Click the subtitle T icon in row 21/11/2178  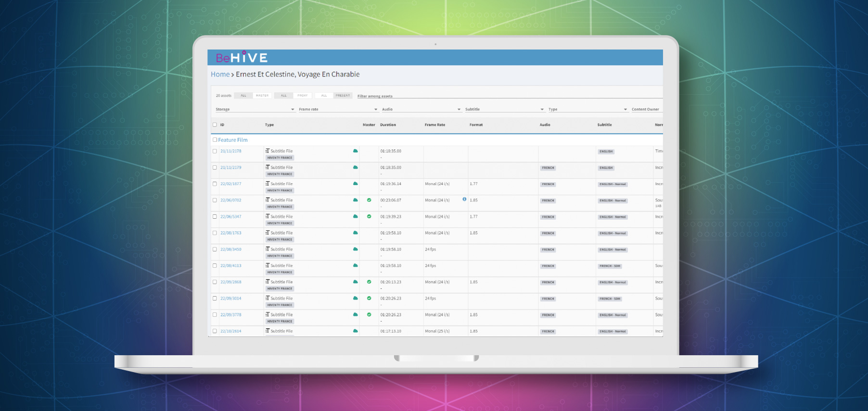268,151
